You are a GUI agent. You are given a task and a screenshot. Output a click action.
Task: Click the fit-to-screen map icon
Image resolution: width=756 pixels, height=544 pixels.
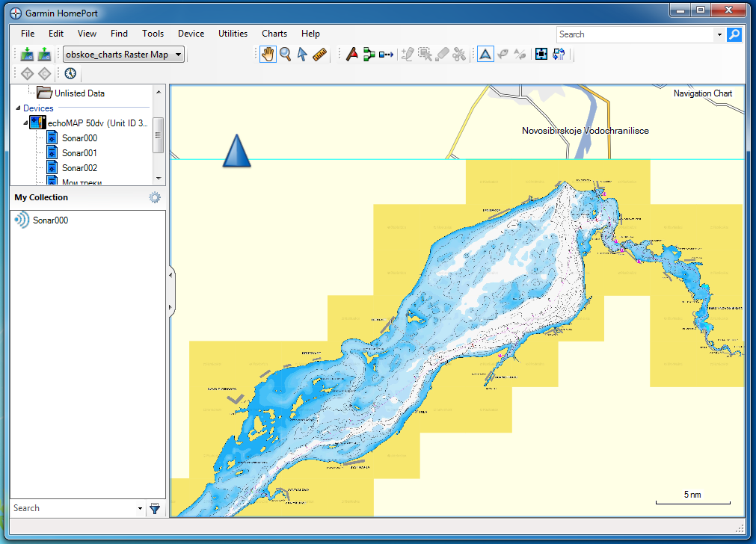(x=541, y=54)
